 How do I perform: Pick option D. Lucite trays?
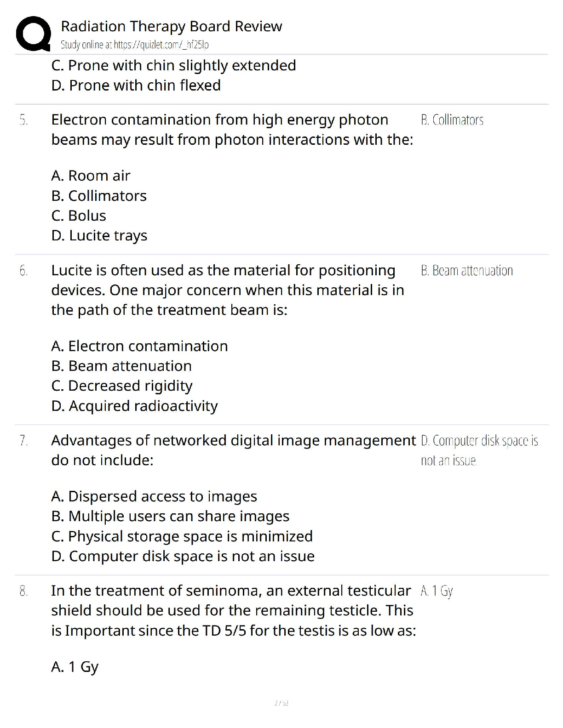(x=99, y=235)
